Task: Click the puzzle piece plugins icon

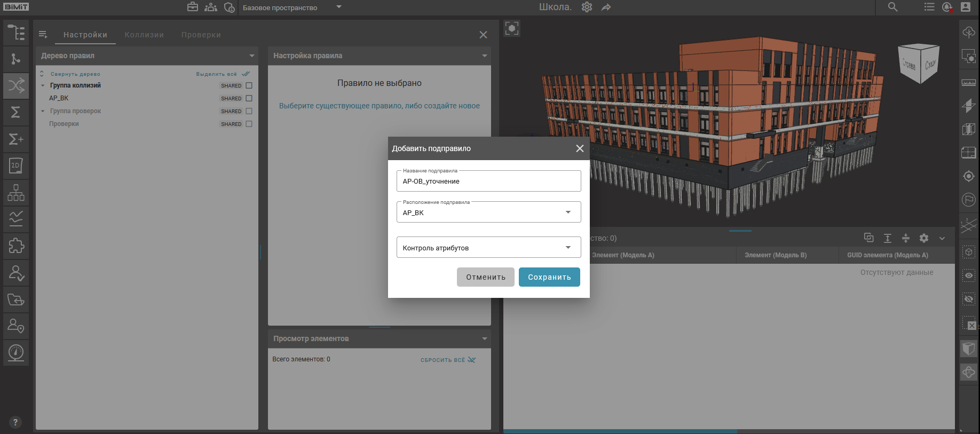Action: tap(16, 246)
